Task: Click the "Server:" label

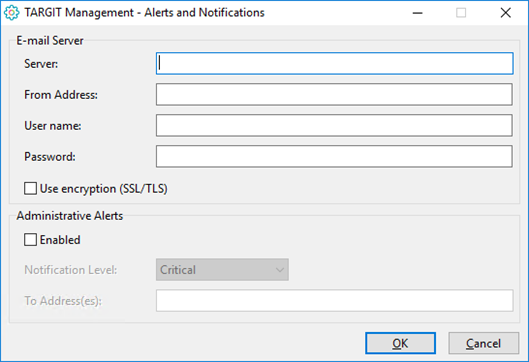Action: [x=41, y=64]
